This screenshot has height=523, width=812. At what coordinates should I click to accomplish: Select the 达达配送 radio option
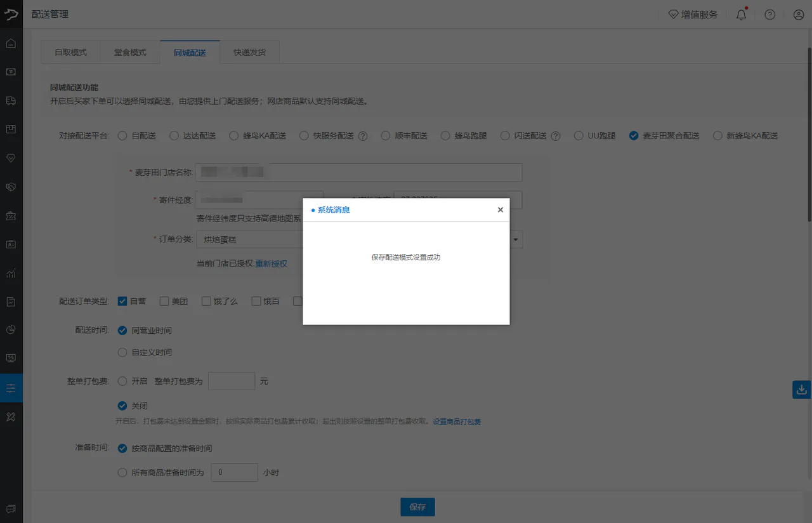click(x=174, y=135)
